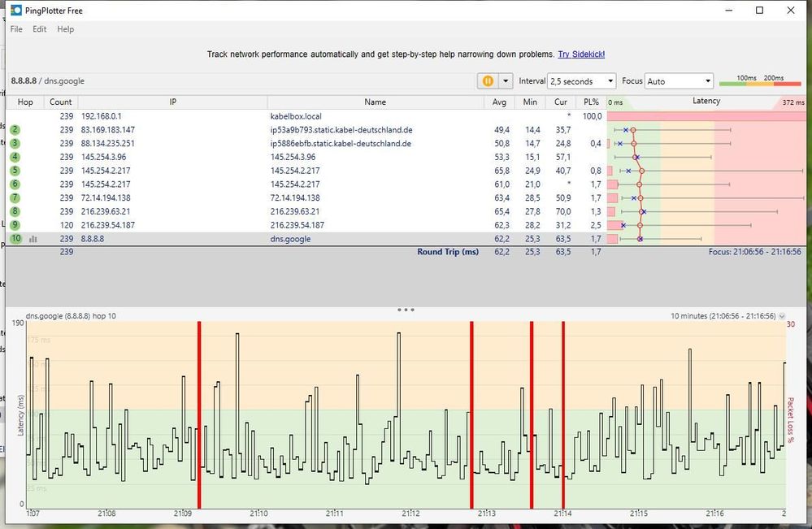
Task: Click the hop 10 latency graph bar
Action: coord(706,239)
